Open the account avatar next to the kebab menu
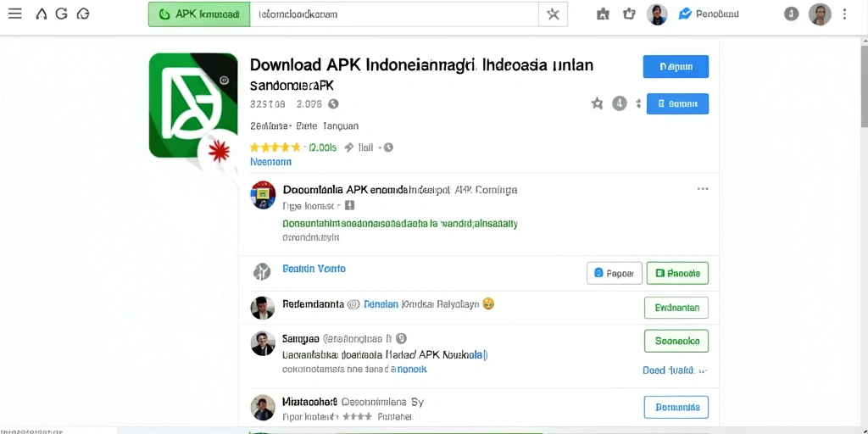The width and height of the screenshot is (868, 434). 820,14
